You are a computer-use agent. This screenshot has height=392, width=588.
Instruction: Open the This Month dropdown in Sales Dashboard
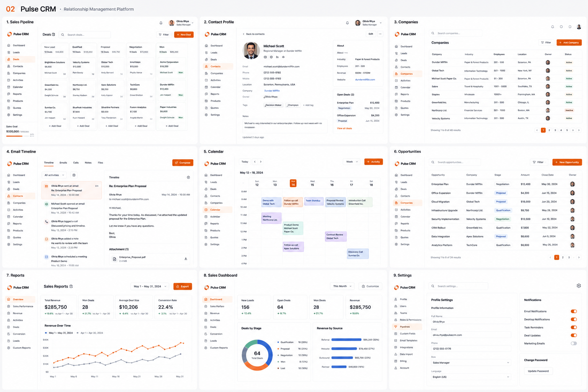pos(341,286)
